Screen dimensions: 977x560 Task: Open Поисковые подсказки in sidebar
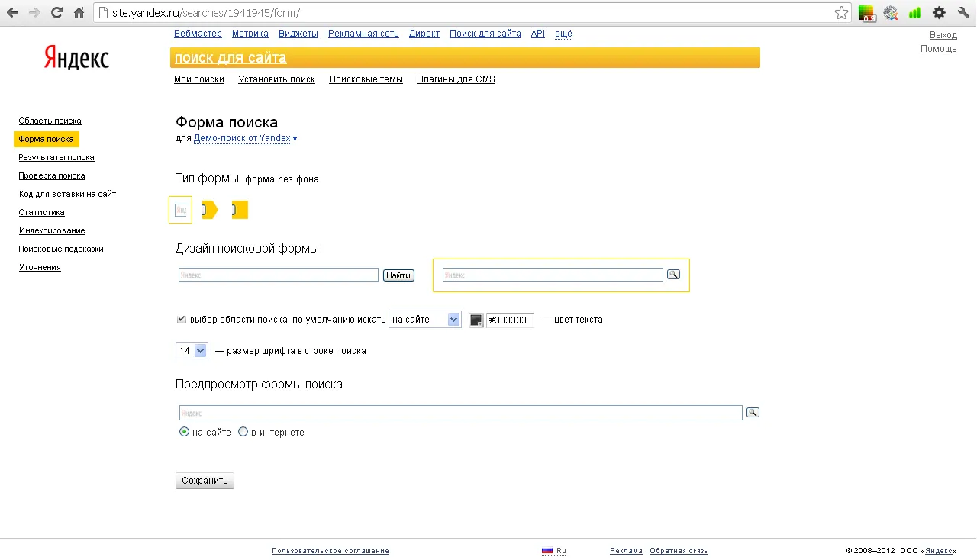(61, 249)
